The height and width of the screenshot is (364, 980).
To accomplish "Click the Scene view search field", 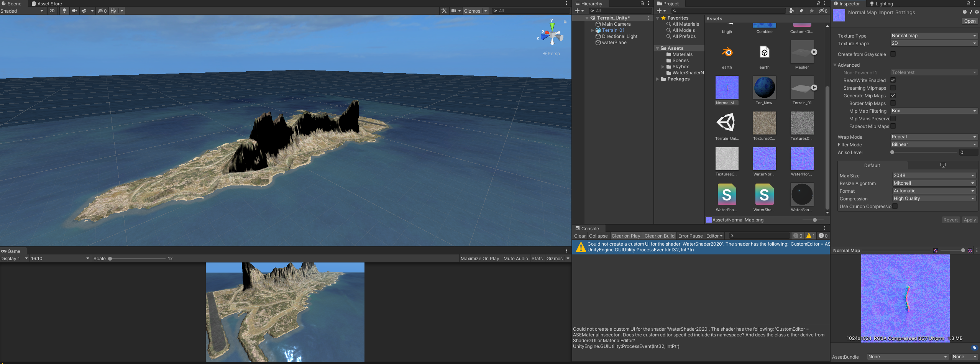I will [x=531, y=11].
